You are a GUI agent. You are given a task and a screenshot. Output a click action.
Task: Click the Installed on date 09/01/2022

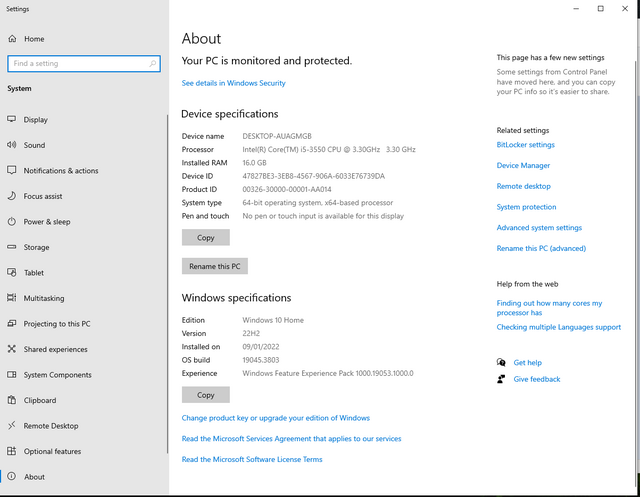[261, 347]
